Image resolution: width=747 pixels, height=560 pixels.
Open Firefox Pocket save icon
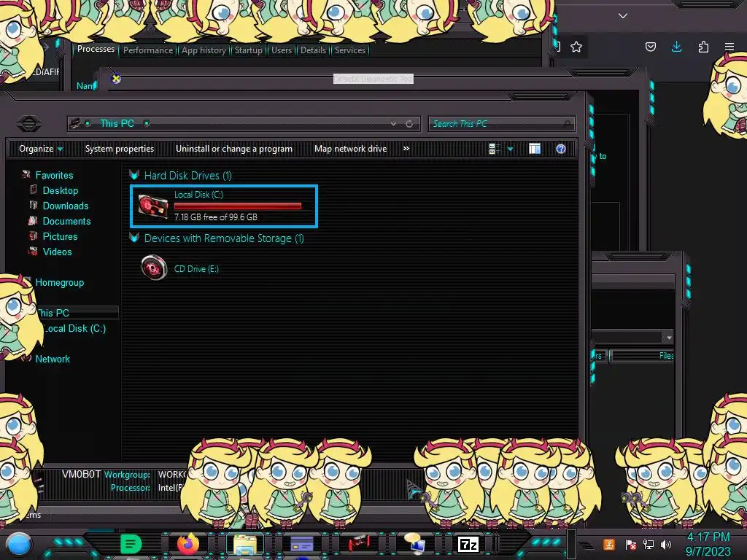coord(650,47)
